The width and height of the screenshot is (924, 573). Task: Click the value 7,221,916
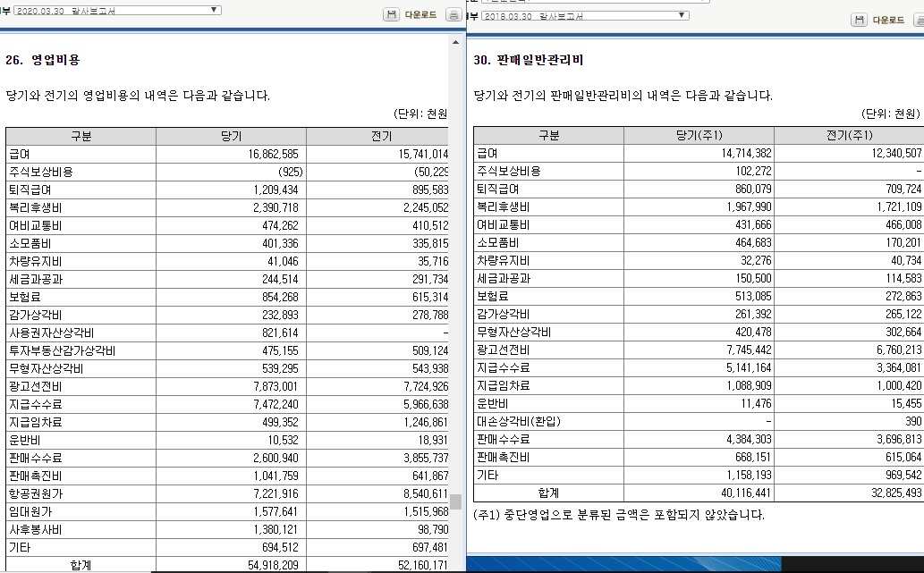click(276, 493)
